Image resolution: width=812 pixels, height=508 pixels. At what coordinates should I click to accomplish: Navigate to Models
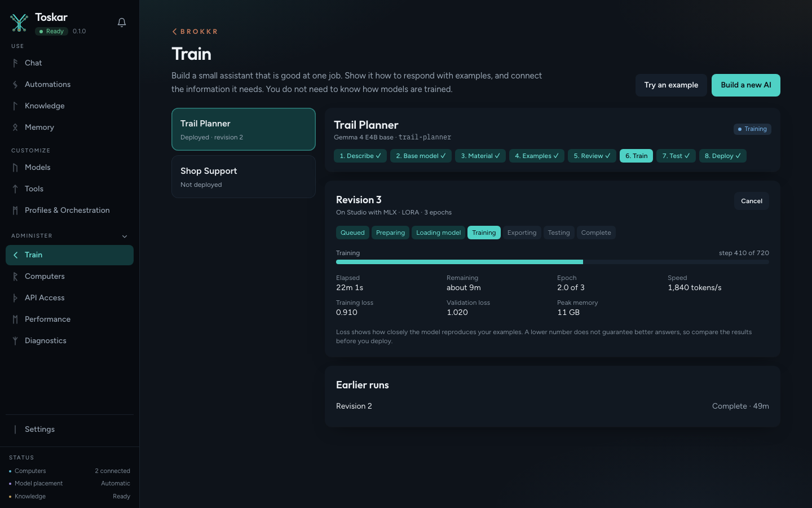coord(69,168)
